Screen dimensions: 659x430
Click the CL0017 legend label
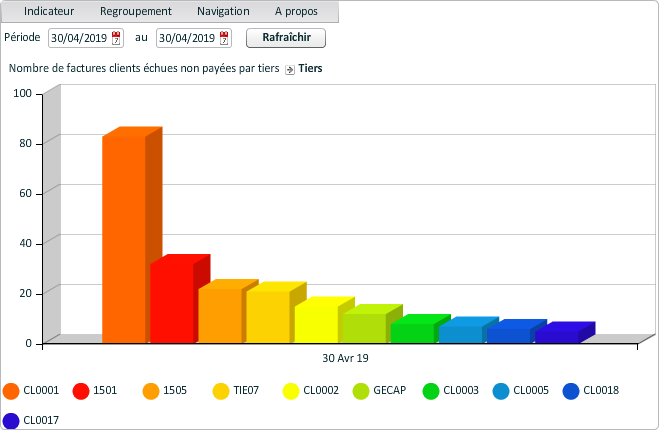(x=41, y=420)
